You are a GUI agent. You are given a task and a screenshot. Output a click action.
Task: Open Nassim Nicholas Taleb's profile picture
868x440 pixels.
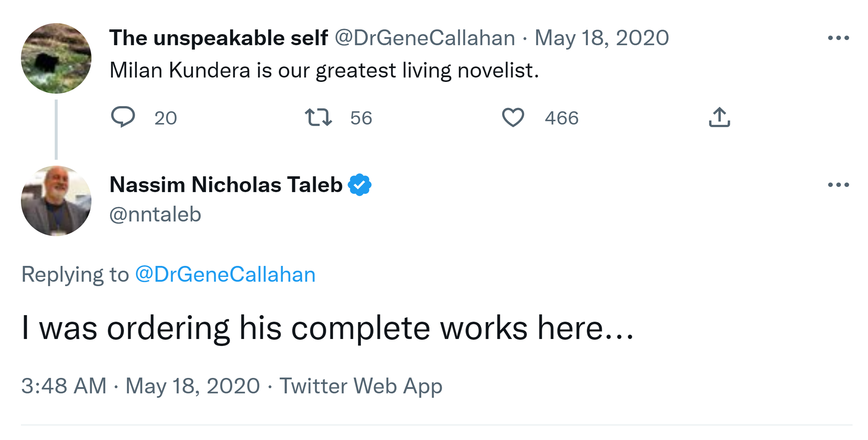point(56,201)
